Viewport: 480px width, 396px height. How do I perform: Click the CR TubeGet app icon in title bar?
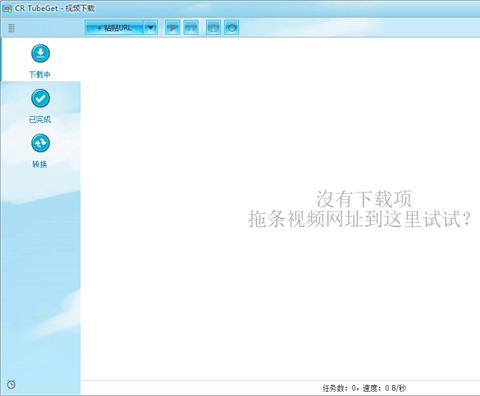(7, 9)
